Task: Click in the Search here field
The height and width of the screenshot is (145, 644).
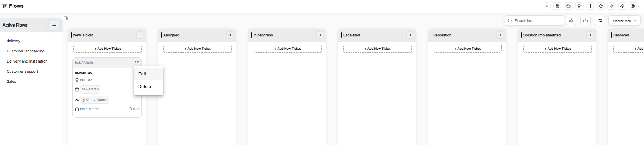Action: click(537, 21)
